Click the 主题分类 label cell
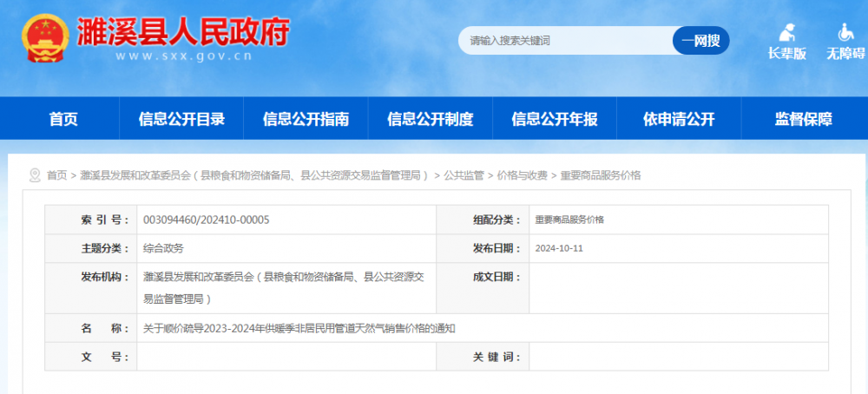 [91, 248]
